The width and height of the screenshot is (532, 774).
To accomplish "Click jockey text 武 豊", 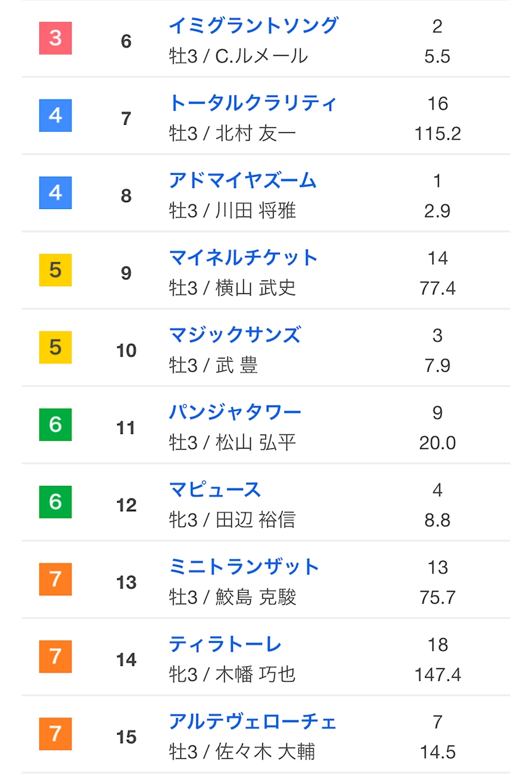I will [x=237, y=365].
